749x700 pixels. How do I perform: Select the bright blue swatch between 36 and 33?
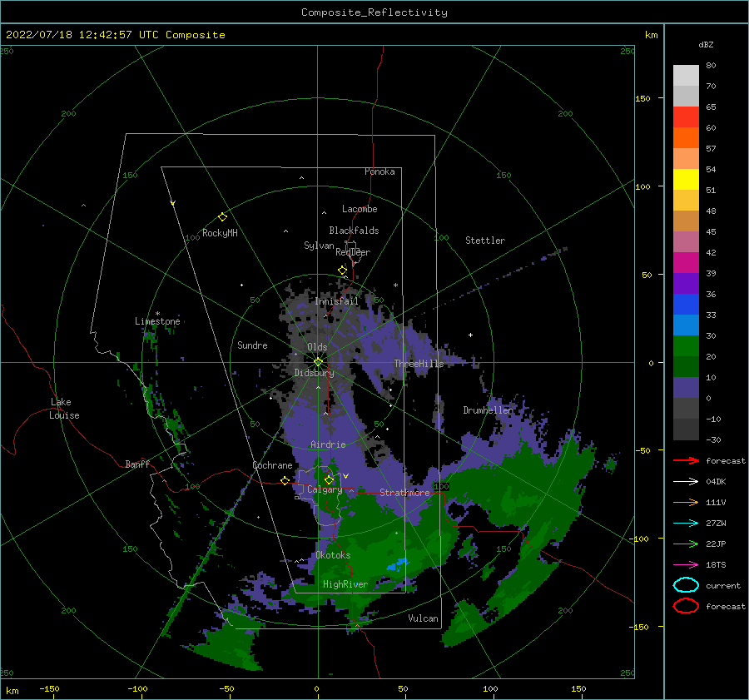pyautogui.click(x=686, y=305)
